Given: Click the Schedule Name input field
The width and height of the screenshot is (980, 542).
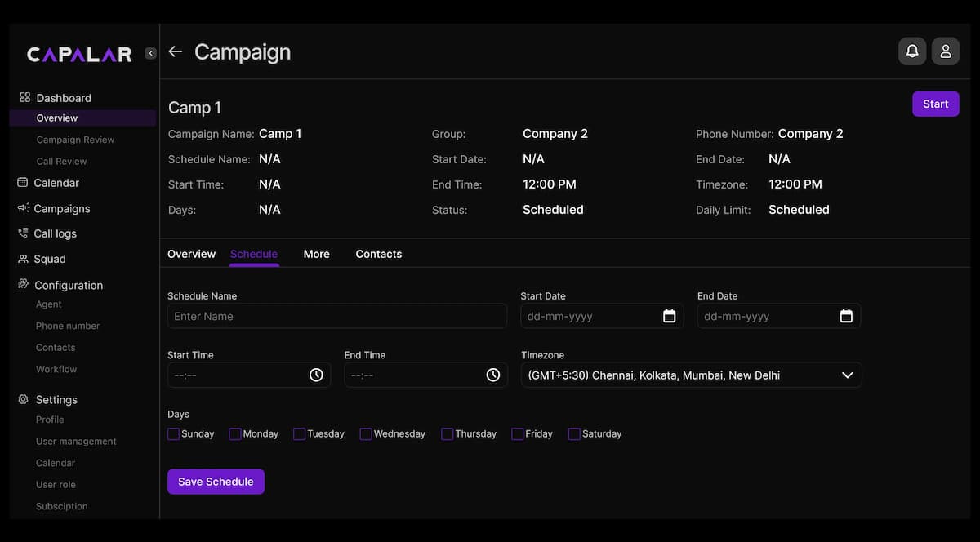Looking at the screenshot, I should click(x=336, y=316).
